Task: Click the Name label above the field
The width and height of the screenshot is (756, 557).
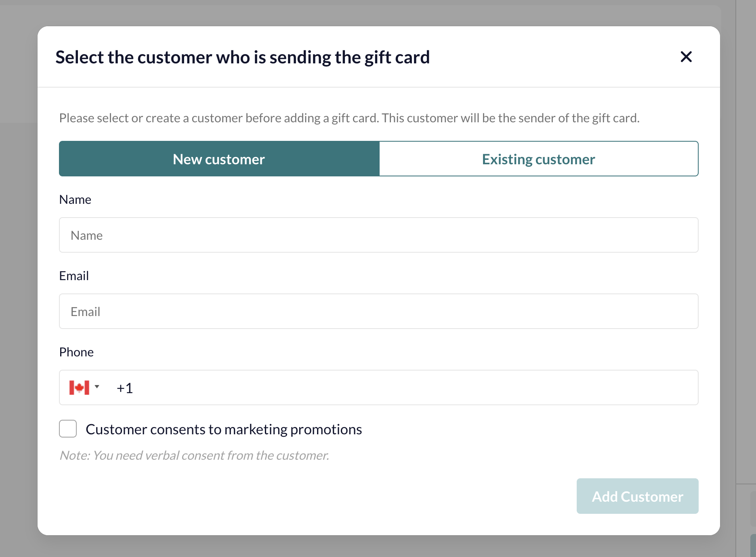Action: [75, 200]
